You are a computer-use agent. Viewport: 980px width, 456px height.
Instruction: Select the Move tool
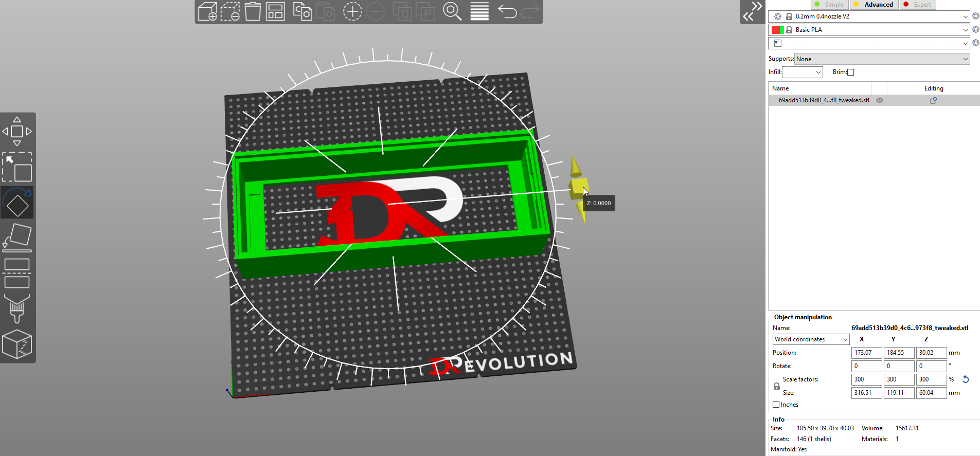pos(17,131)
